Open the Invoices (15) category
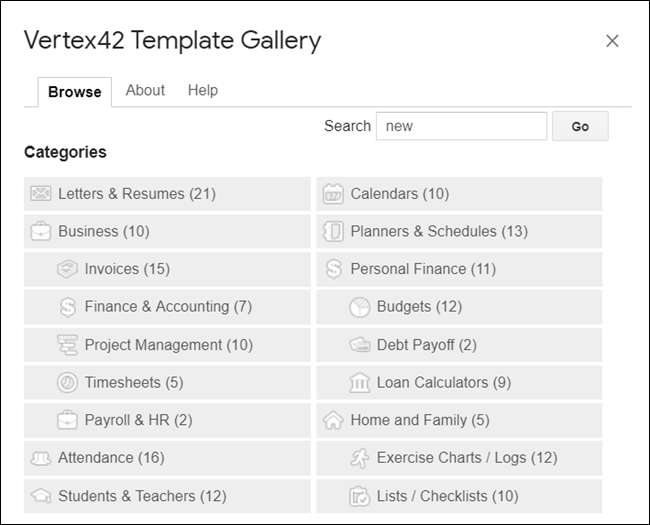Image resolution: width=650 pixels, height=525 pixels. click(x=127, y=269)
